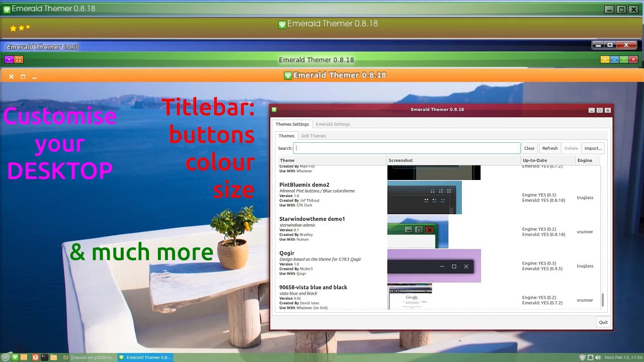The image size is (644, 362).
Task: Sort by the Up-to-Date column header
Action: pyautogui.click(x=548, y=160)
